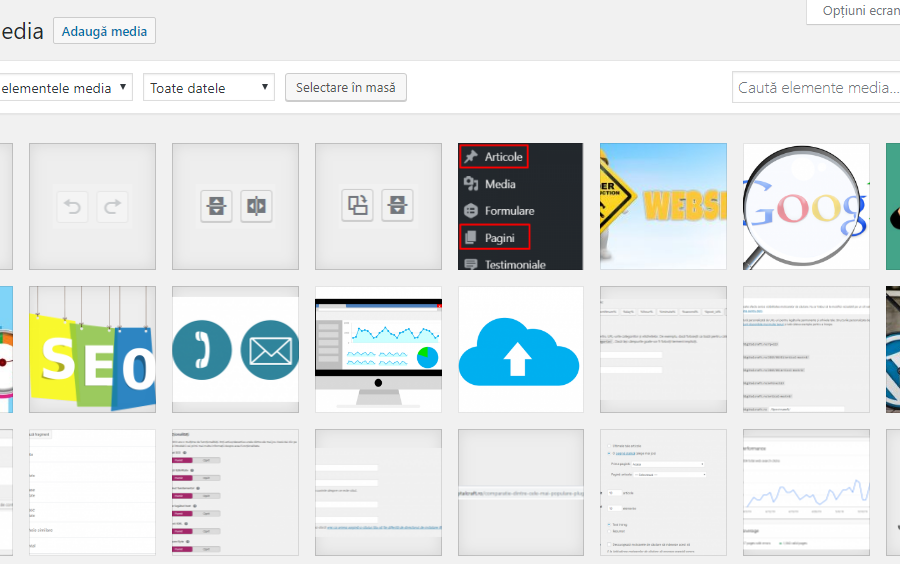Open the Articole and Pagini menu screenshot

coord(520,206)
